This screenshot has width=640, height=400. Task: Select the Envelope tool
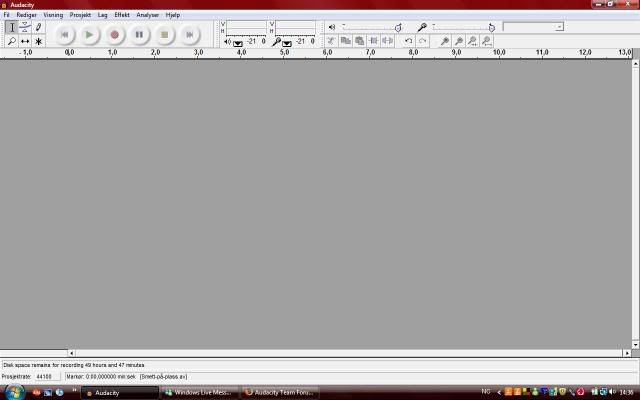click(25, 27)
